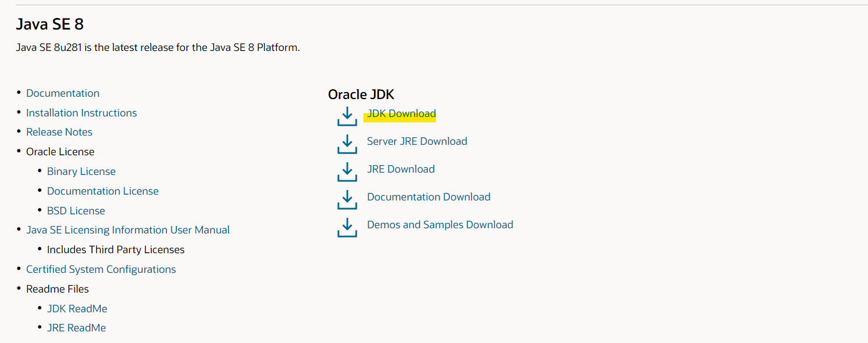The image size is (868, 343).
Task: Open the JRE ReadMe link
Action: click(x=77, y=328)
